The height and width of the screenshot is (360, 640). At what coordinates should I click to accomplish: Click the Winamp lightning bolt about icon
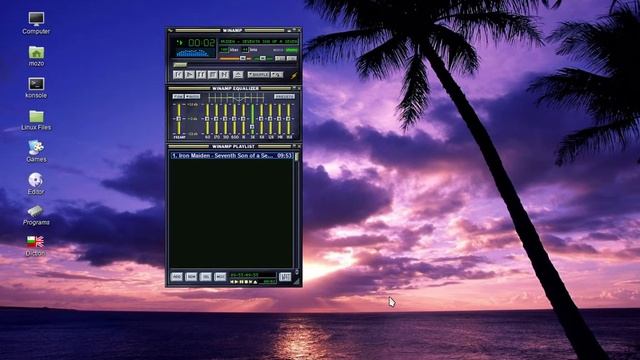(293, 76)
